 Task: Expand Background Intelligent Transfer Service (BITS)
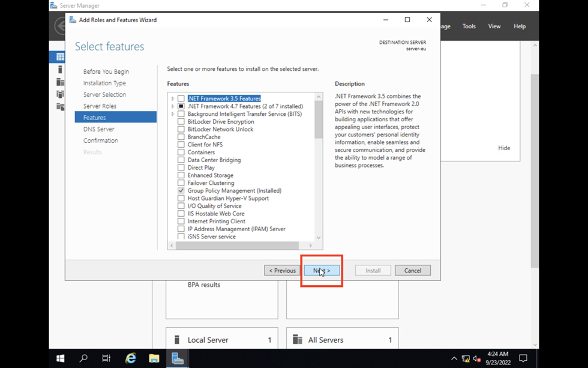173,114
